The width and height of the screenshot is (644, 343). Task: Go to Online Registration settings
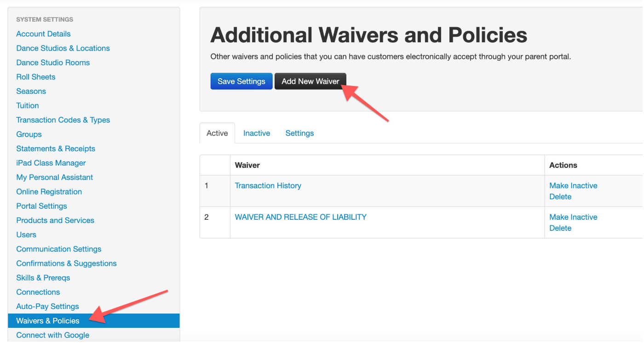(x=49, y=192)
